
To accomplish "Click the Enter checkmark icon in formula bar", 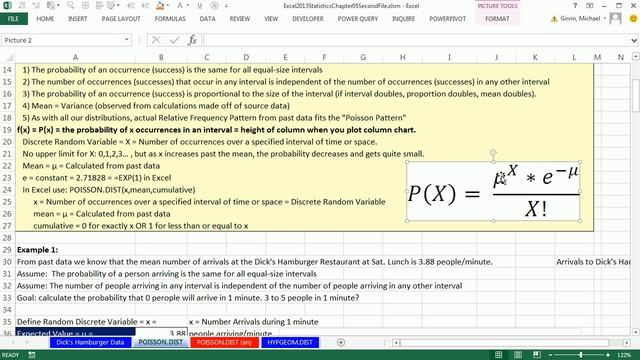I will click(175, 40).
